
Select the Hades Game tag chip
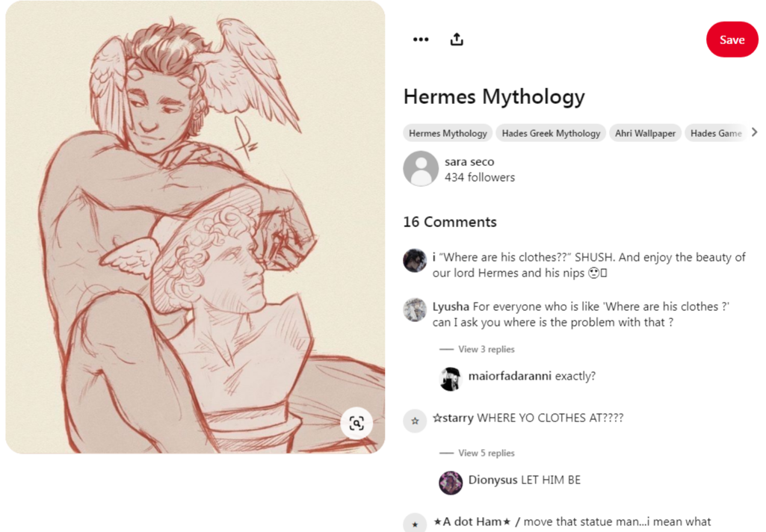716,133
